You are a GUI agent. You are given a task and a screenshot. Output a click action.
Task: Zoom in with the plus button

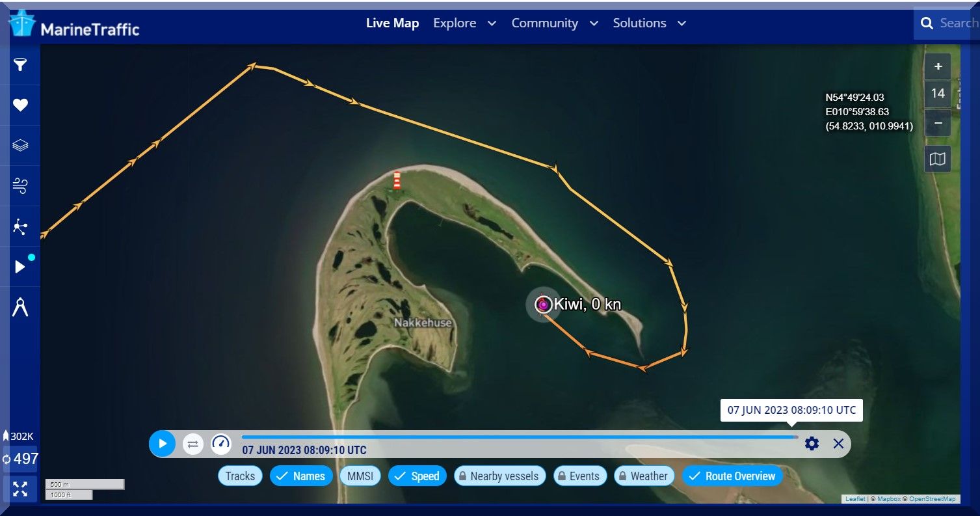(x=938, y=66)
